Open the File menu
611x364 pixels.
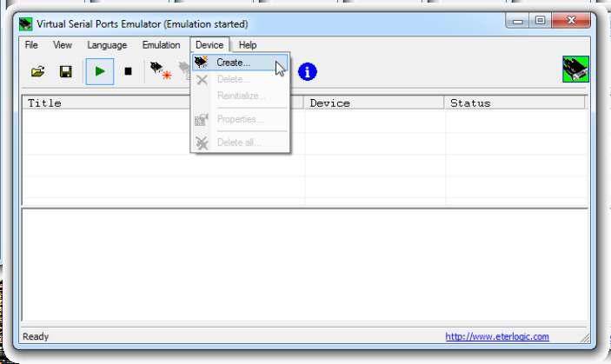click(x=31, y=45)
